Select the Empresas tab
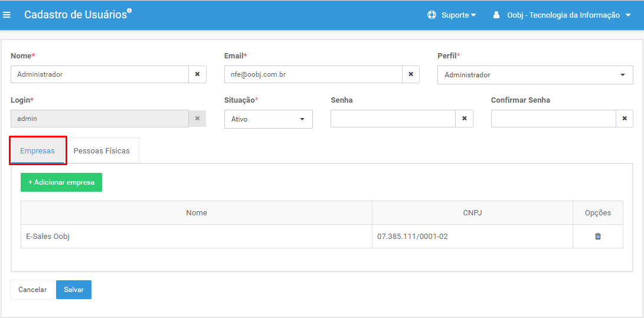This screenshot has height=318, width=644. point(37,150)
